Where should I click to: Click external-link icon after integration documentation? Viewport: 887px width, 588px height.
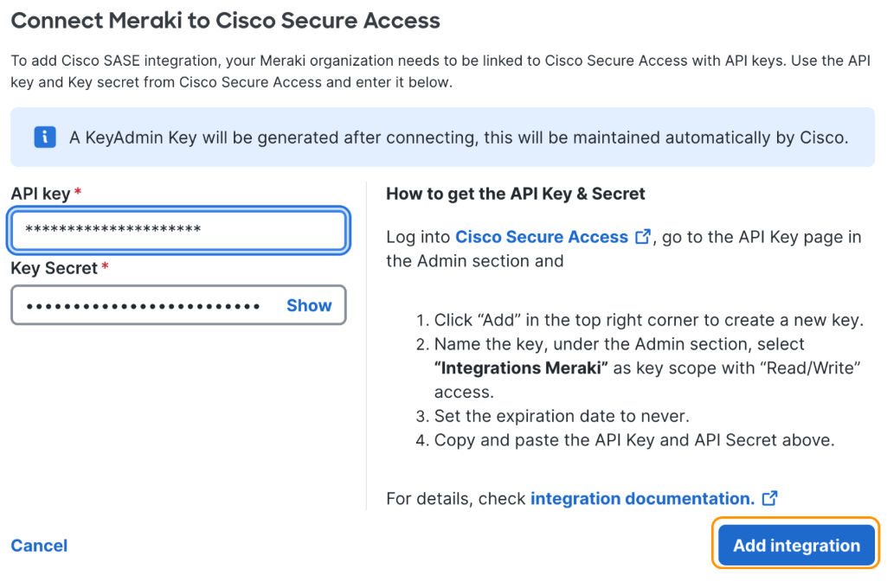click(x=769, y=498)
